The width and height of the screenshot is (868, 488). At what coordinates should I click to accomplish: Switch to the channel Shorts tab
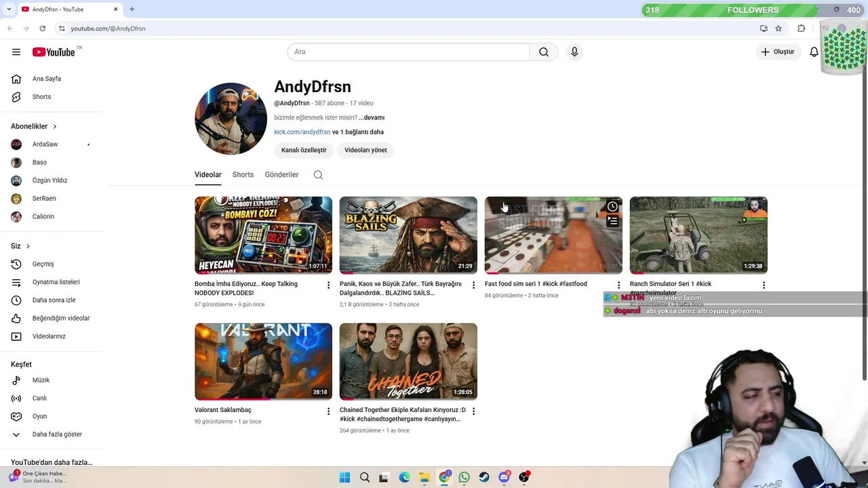tap(243, 175)
